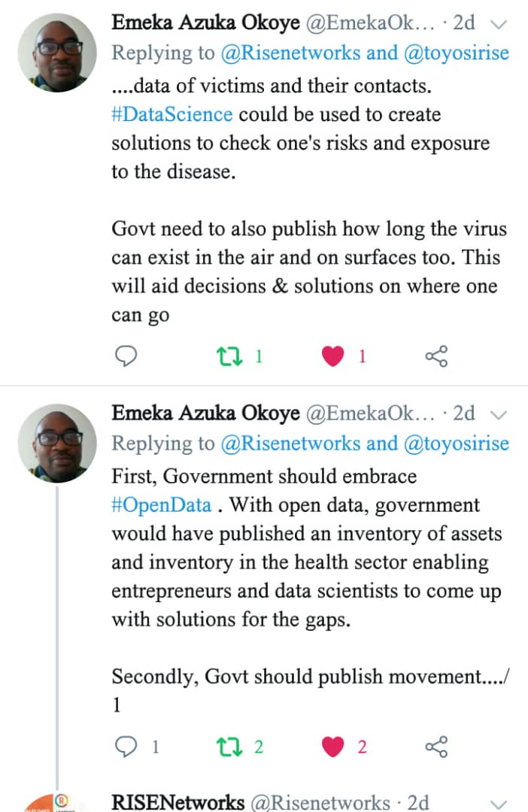The width and height of the screenshot is (528, 812).
Task: Retweet the second tweet with two retweets
Action: (226, 747)
